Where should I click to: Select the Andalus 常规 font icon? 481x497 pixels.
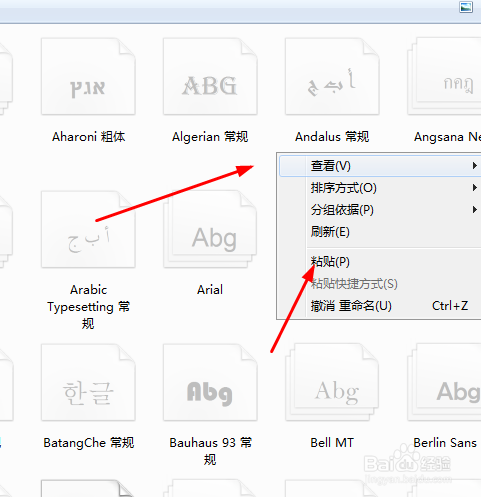[x=332, y=76]
